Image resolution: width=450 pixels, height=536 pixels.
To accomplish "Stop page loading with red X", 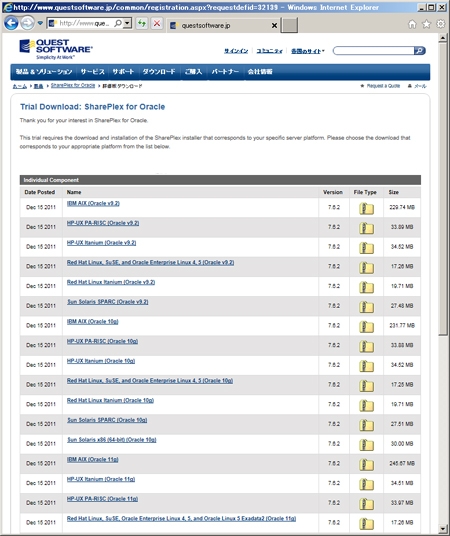I will (x=157, y=23).
